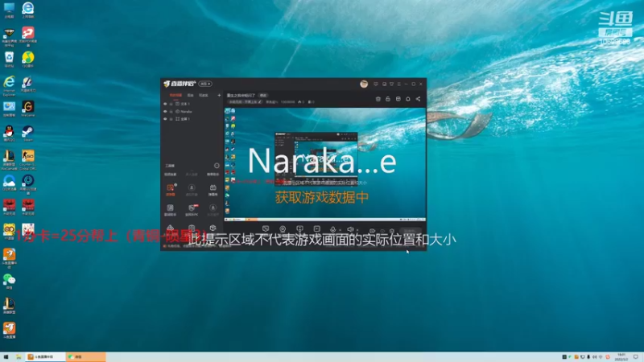
Task: Open the chat bubble icon in title bar
Action: (385, 84)
